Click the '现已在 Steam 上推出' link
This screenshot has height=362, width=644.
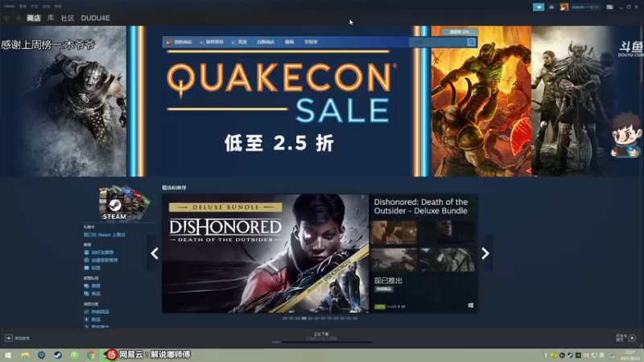coord(105,235)
